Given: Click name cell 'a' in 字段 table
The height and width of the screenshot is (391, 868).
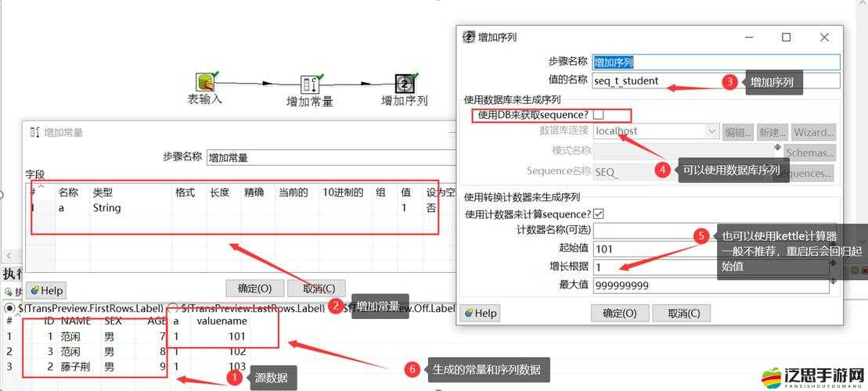Looking at the screenshot, I should [72, 208].
